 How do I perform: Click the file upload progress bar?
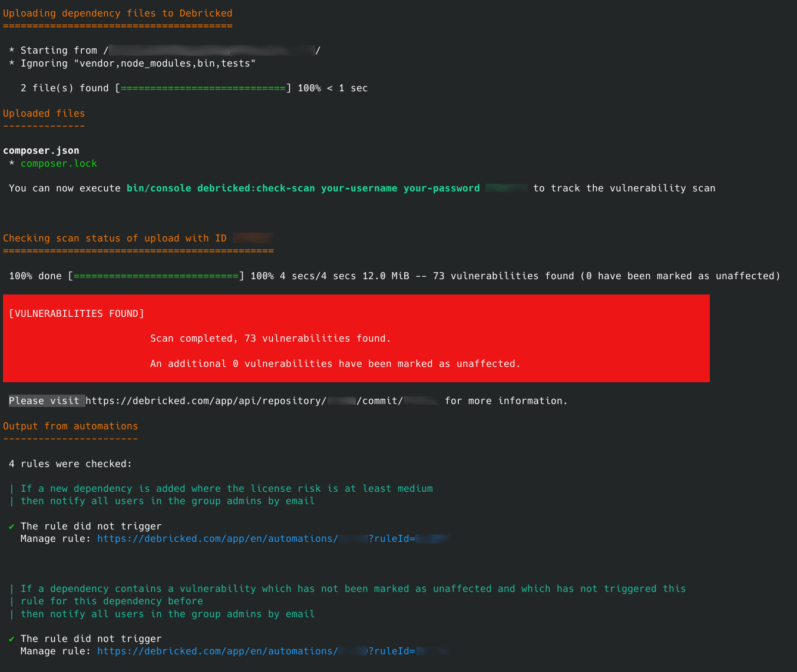pos(203,88)
